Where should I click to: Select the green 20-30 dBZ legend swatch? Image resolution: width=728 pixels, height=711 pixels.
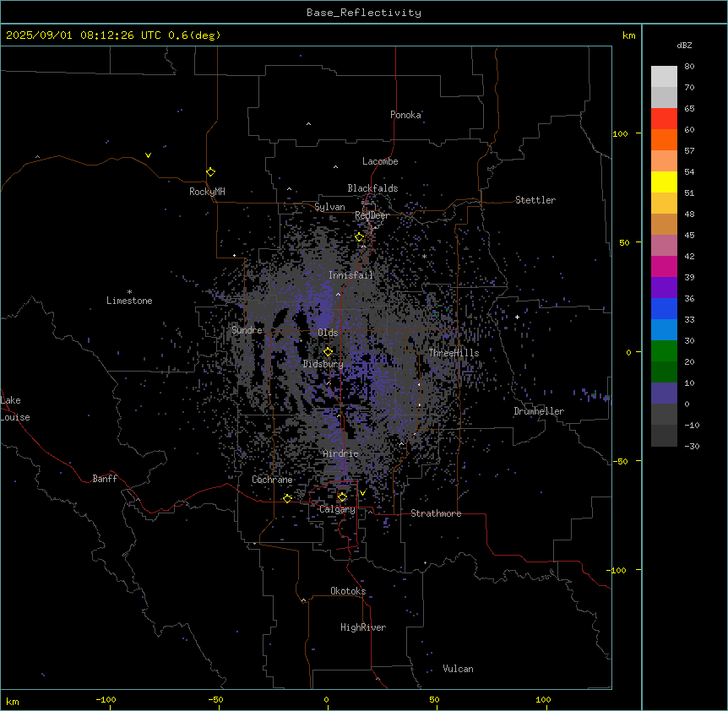tap(664, 351)
